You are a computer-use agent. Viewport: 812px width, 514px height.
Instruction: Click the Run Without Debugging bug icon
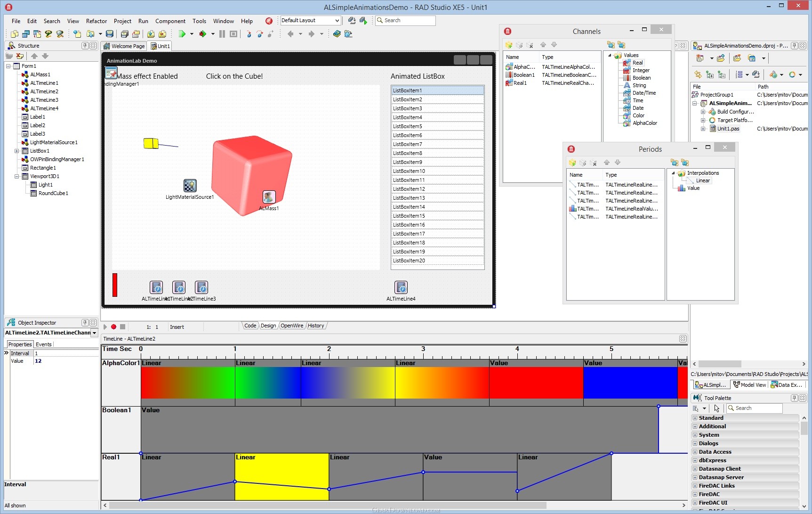click(203, 34)
